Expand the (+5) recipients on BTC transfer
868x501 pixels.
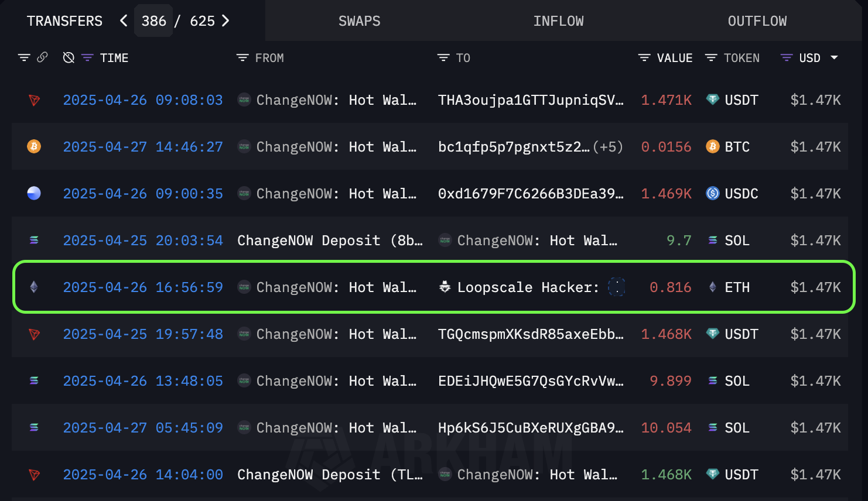[x=608, y=147]
